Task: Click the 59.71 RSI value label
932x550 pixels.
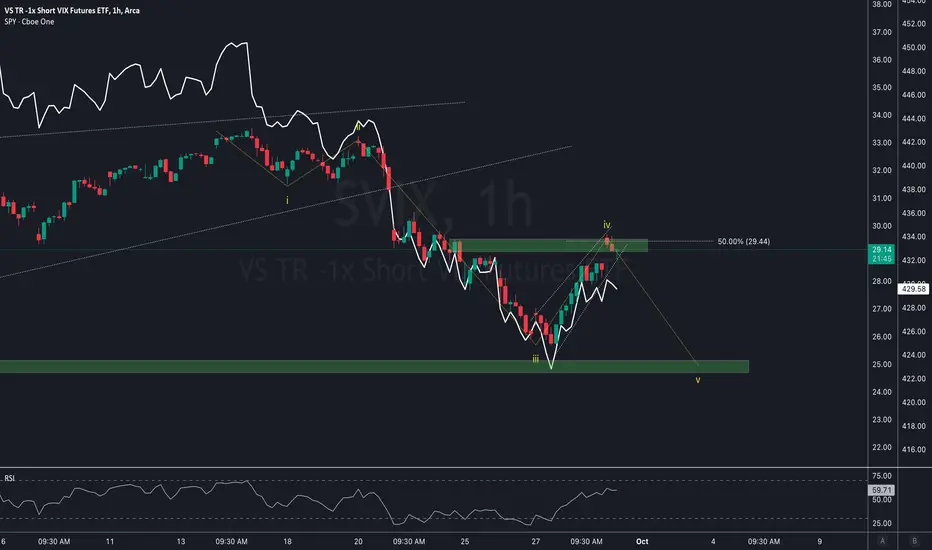Action: pyautogui.click(x=881, y=490)
